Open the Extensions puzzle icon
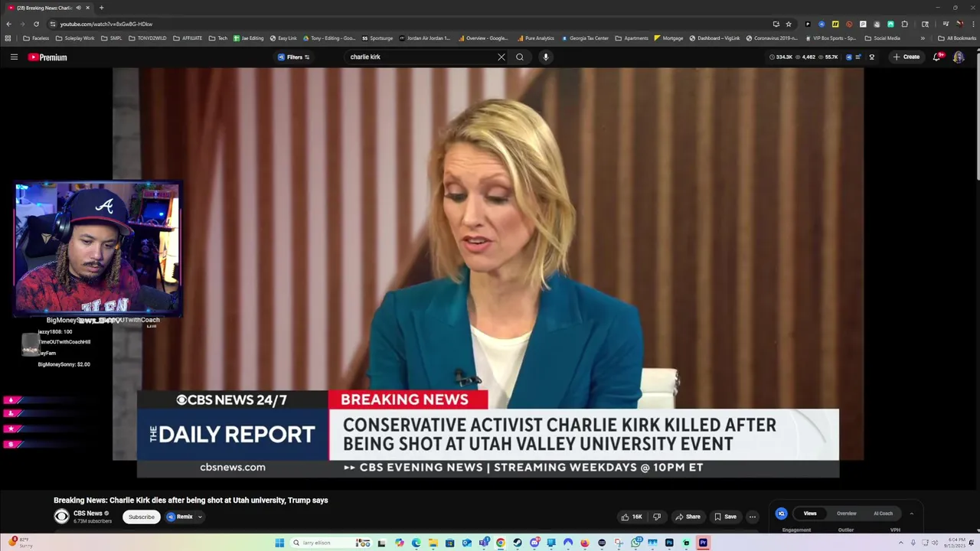Screen dimensions: 980x551 click(x=904, y=24)
